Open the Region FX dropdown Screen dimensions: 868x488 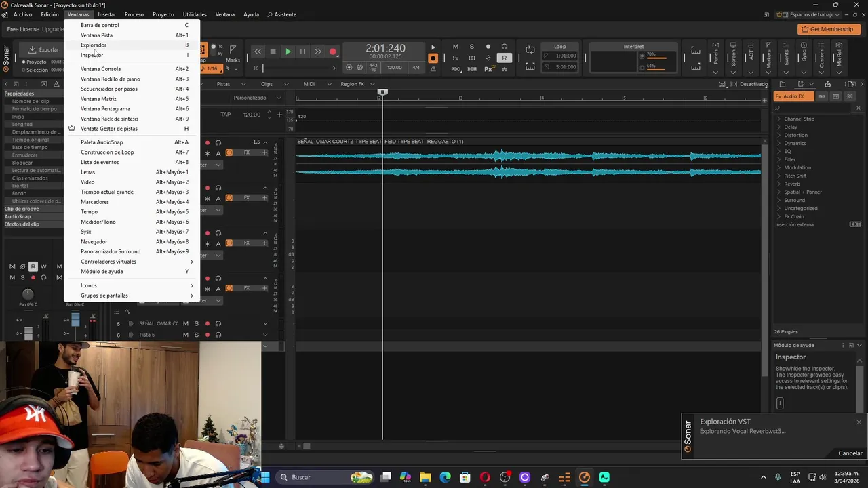(357, 84)
